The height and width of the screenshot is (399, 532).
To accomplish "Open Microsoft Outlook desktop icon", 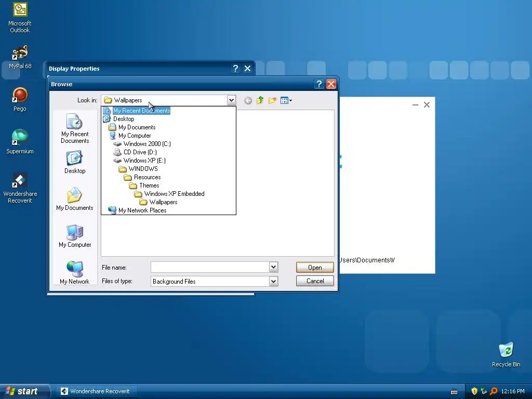I will point(20,17).
